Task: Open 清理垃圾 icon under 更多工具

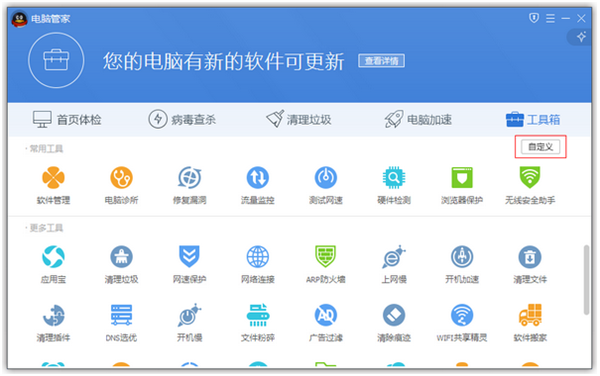Action: tap(121, 265)
